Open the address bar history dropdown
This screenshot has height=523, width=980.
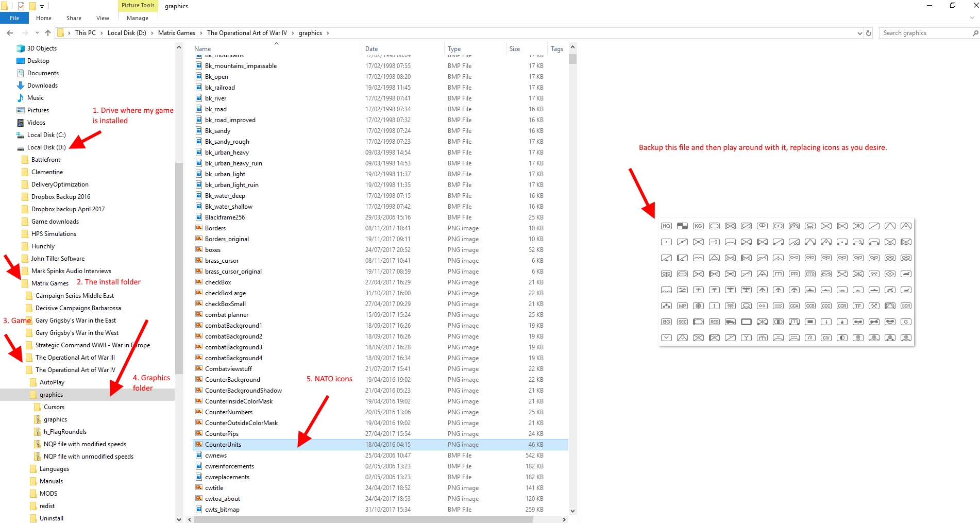point(859,33)
